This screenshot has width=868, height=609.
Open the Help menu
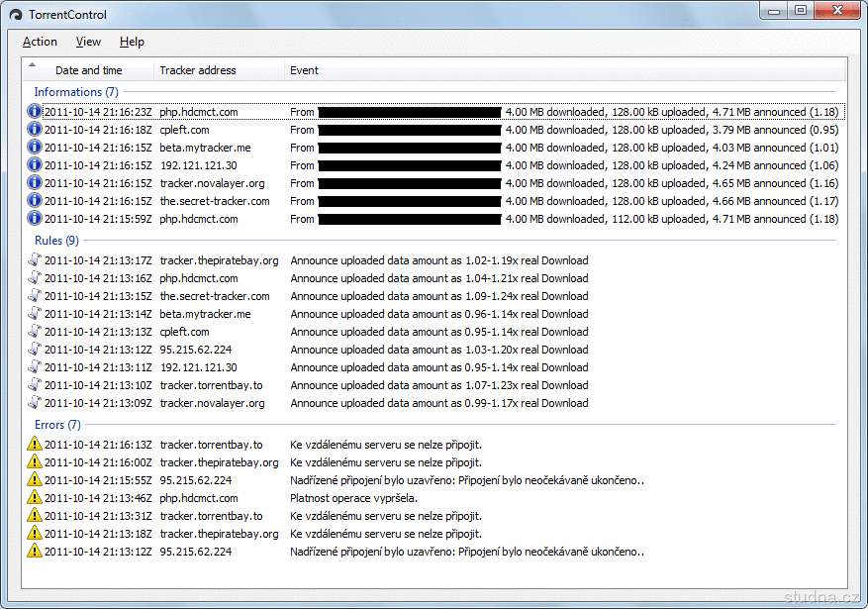(x=132, y=42)
